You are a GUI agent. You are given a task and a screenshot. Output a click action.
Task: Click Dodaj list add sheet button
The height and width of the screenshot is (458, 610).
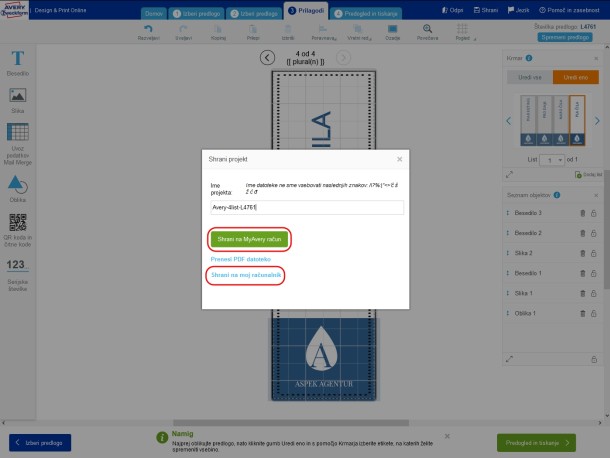point(588,174)
